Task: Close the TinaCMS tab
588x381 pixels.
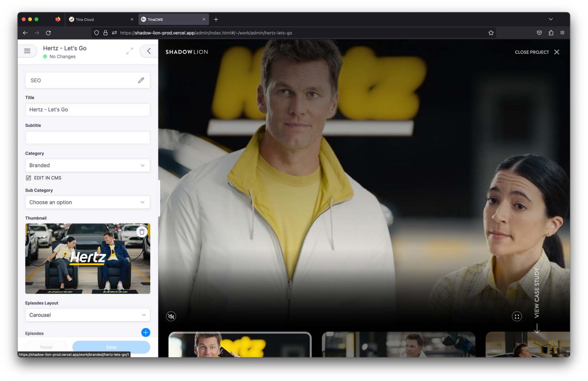Action: 204,19
